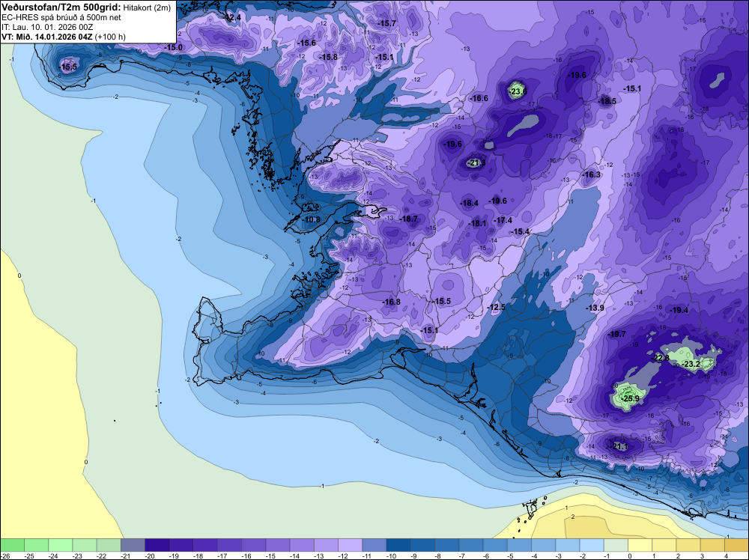Click the 'EC-HRES spá brúuð á 500m net' line
749x560 pixels.
click(x=61, y=17)
